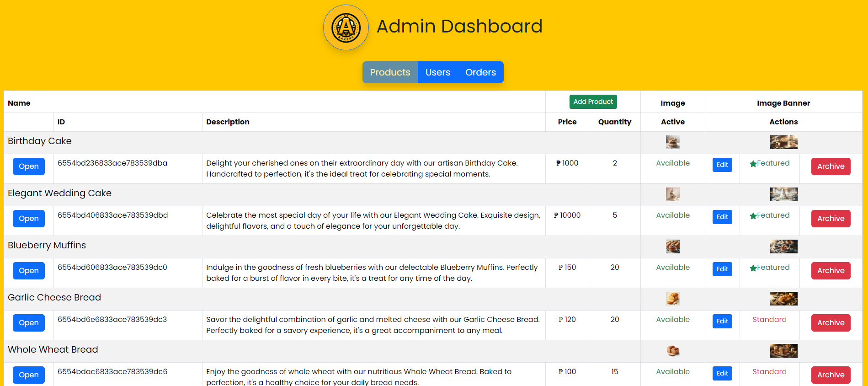868x386 pixels.
Task: Switch to the Products tab
Action: 390,72
